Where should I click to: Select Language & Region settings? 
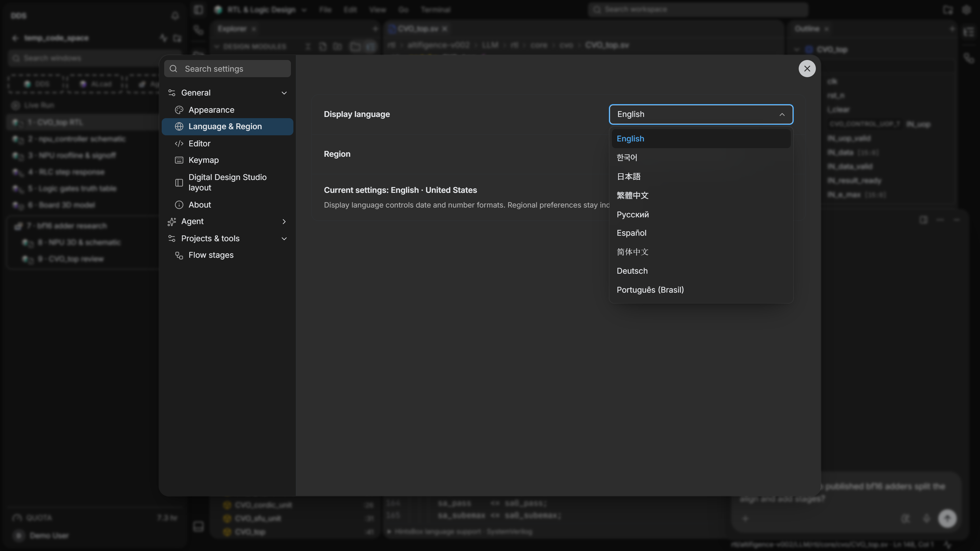[228, 127]
